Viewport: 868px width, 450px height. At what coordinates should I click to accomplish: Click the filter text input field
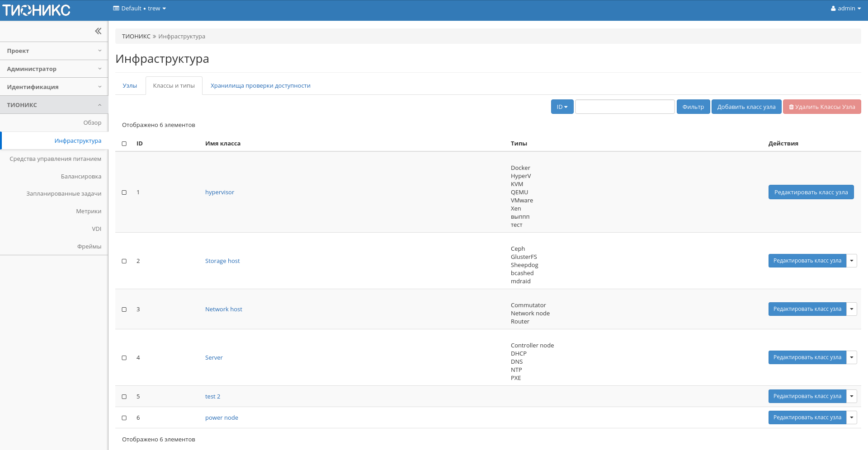(x=624, y=107)
